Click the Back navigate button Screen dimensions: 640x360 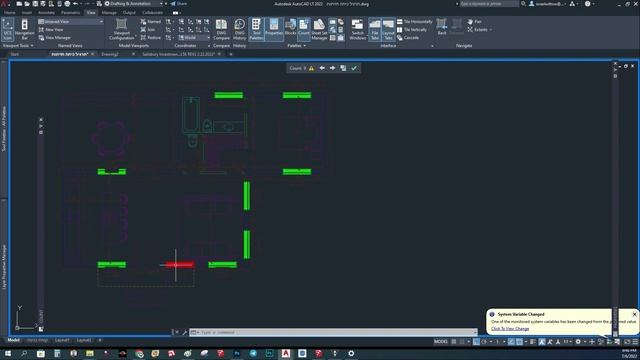(442, 27)
